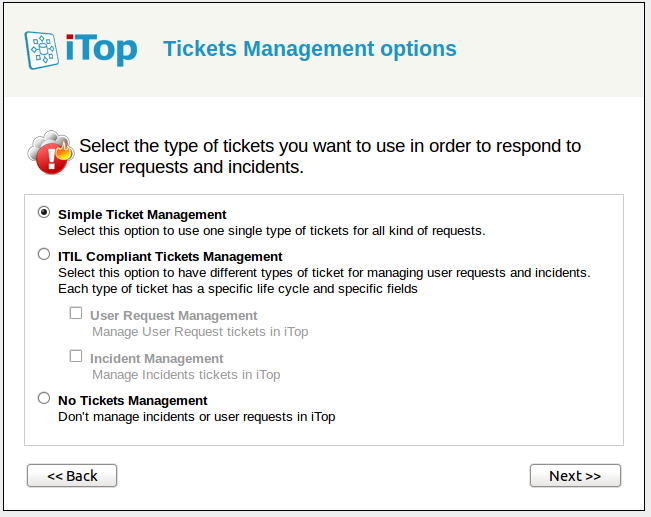Screen dimensions: 651x517
Task: Enable the User Request Management checkbox
Action: tap(76, 313)
